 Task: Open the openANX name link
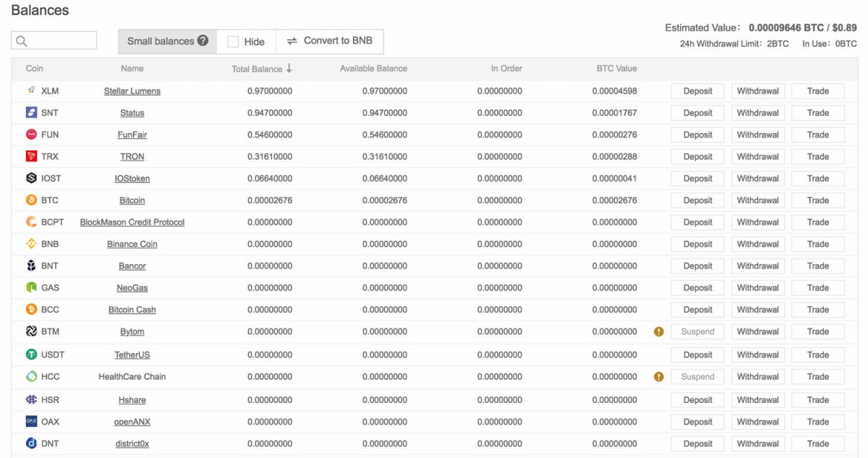[x=132, y=422]
